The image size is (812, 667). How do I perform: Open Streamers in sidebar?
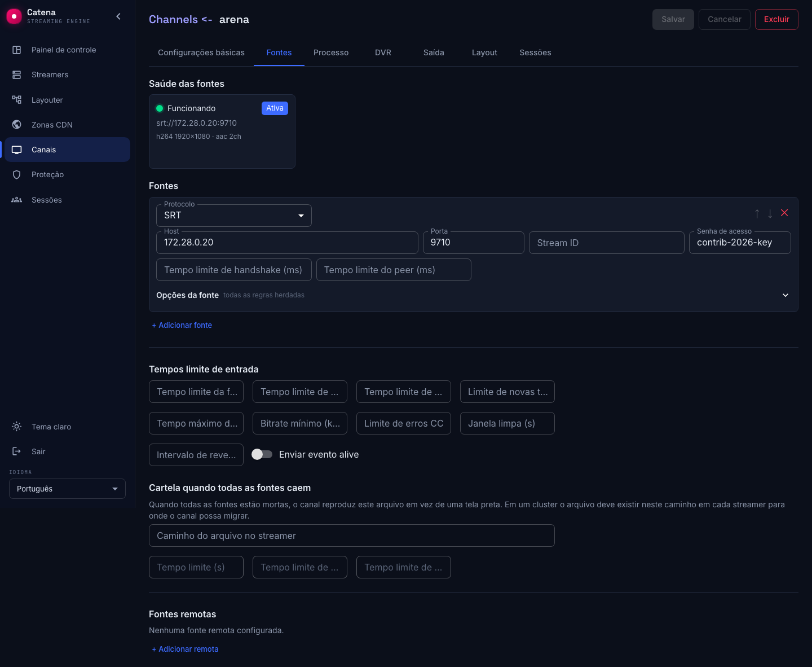67,74
